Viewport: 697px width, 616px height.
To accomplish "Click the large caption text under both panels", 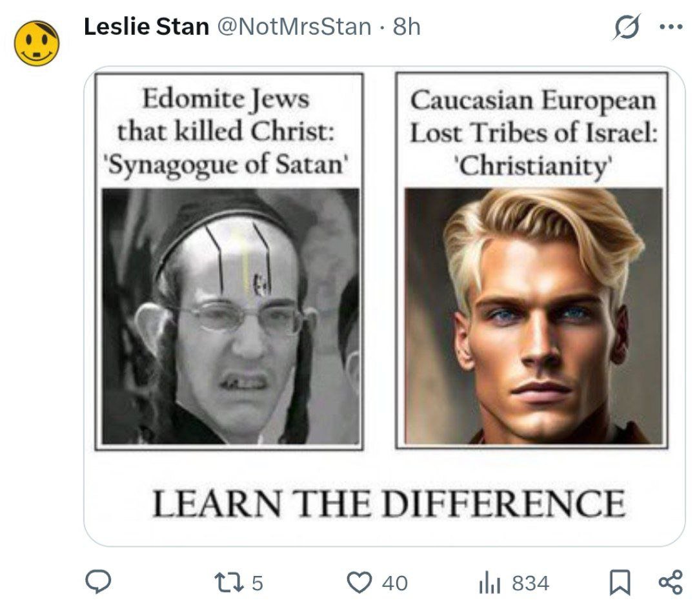I will [x=389, y=504].
